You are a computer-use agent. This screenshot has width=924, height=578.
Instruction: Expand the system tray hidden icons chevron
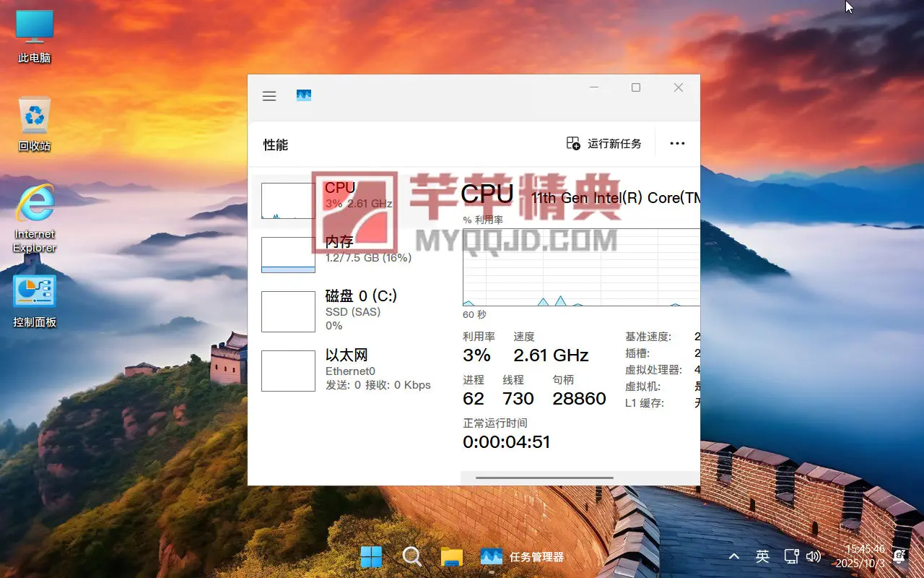coord(734,556)
